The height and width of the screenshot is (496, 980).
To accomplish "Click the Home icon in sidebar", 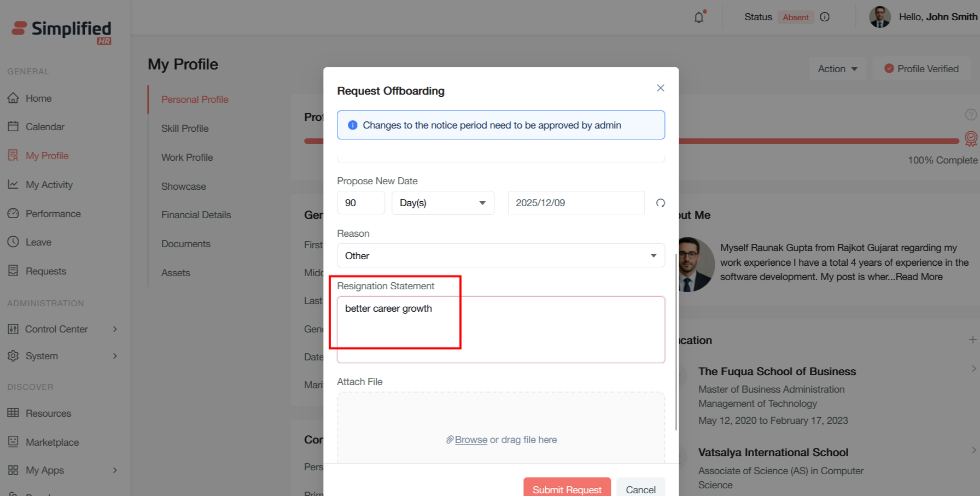I will coord(13,98).
